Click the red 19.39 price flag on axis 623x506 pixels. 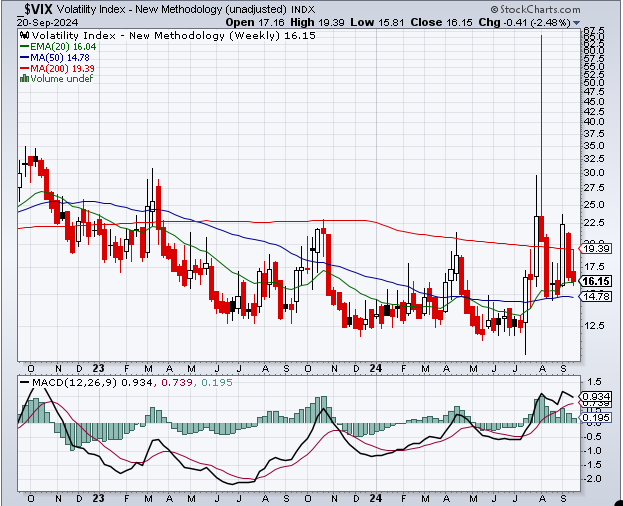point(595,249)
